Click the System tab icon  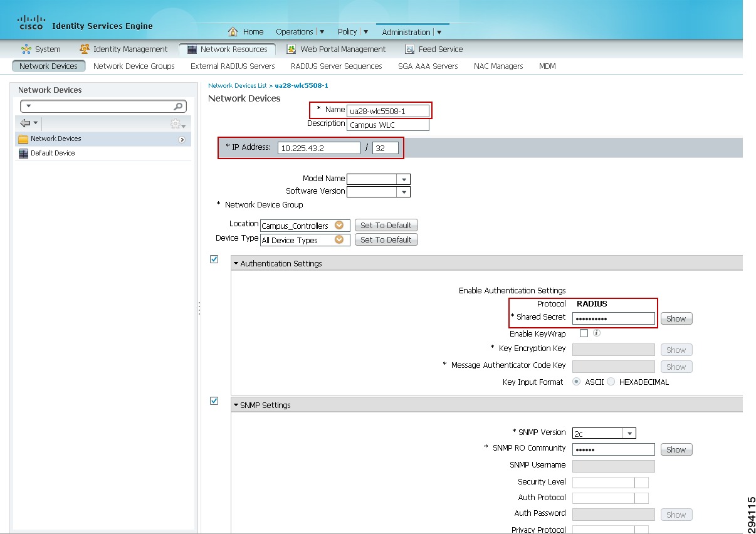26,49
